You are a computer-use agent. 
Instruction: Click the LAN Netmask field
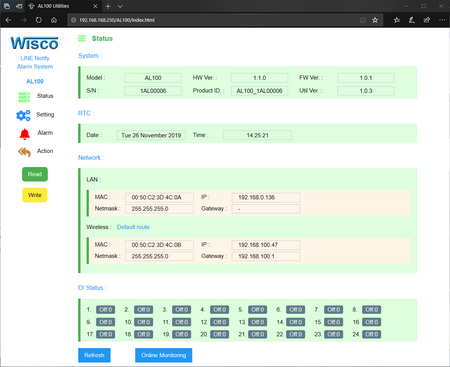(159, 209)
